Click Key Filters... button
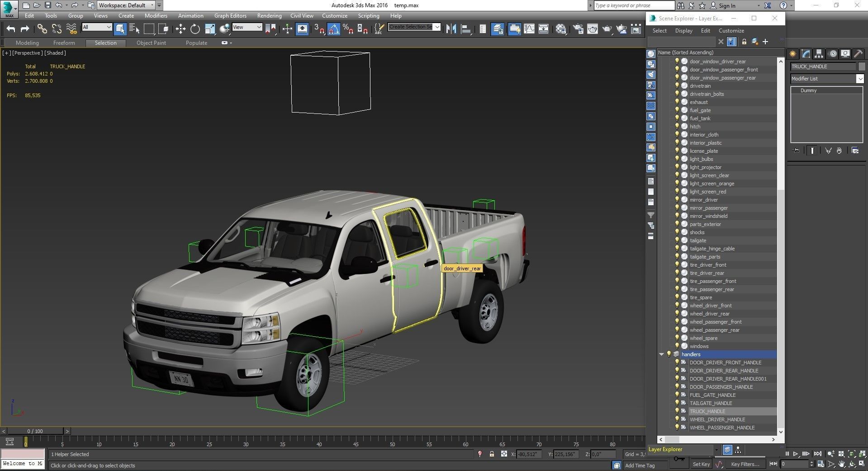 (745, 464)
